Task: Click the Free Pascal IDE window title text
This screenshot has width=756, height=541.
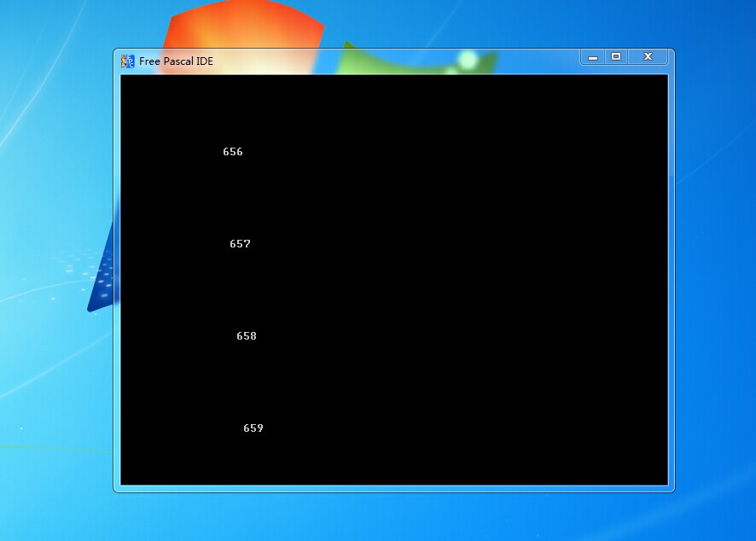Action: 176,61
